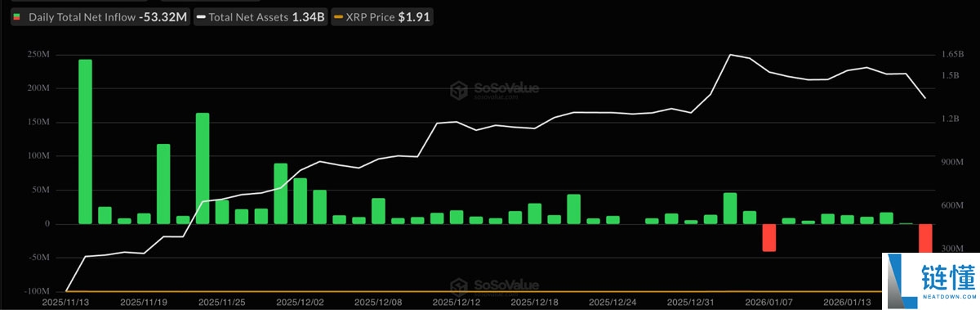The height and width of the screenshot is (310, 980).
Task: Select the tallest green bar near 2025/11/13
Action: pos(85,142)
